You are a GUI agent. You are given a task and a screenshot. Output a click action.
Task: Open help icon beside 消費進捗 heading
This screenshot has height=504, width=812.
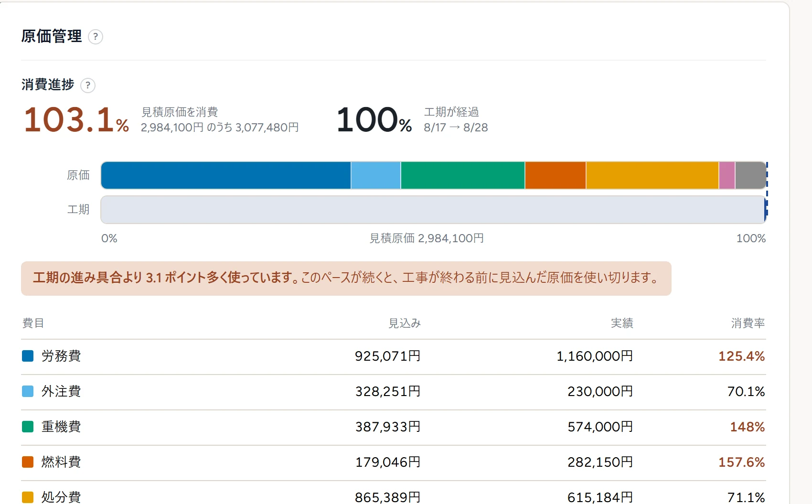pos(88,86)
